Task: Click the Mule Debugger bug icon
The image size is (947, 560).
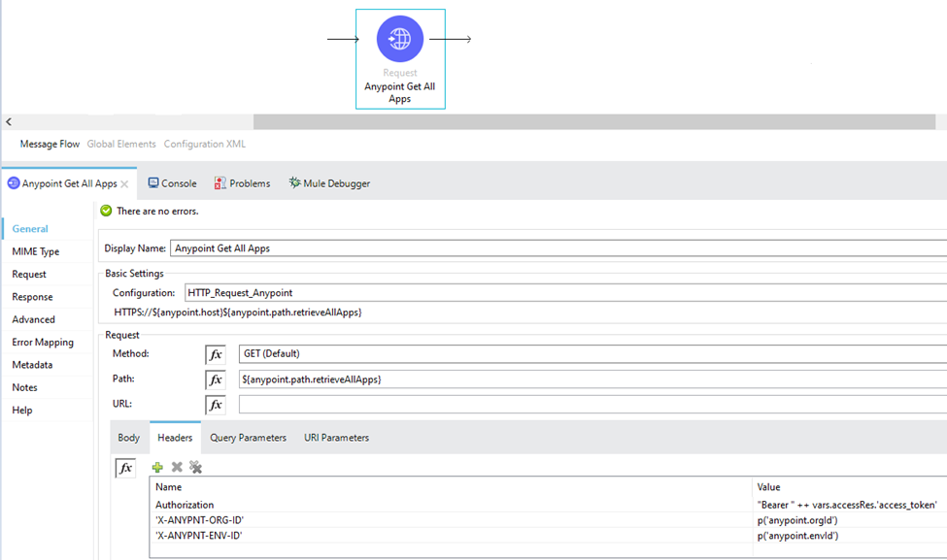Action: coord(294,182)
